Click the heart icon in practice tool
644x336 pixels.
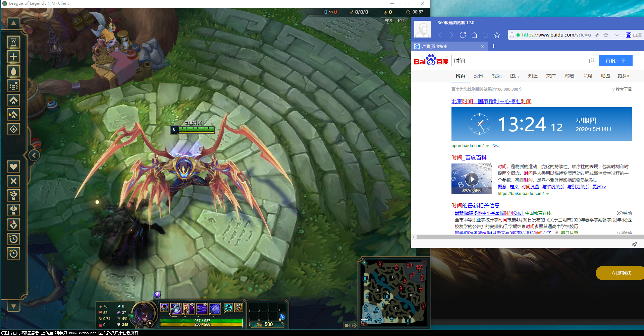click(x=13, y=166)
